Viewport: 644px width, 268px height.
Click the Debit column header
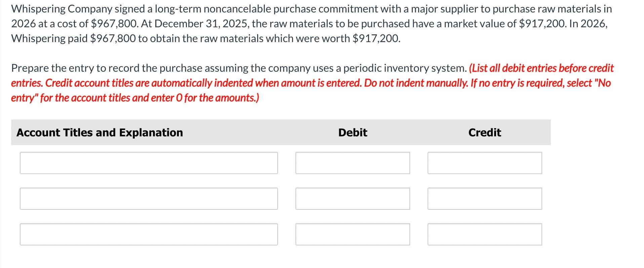point(353,133)
